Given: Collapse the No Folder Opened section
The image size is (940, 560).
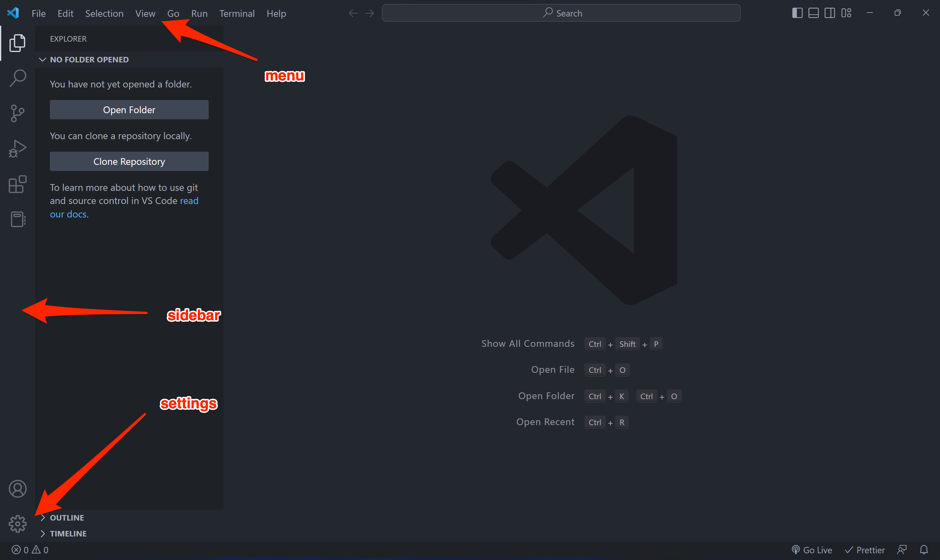Looking at the screenshot, I should [89, 60].
